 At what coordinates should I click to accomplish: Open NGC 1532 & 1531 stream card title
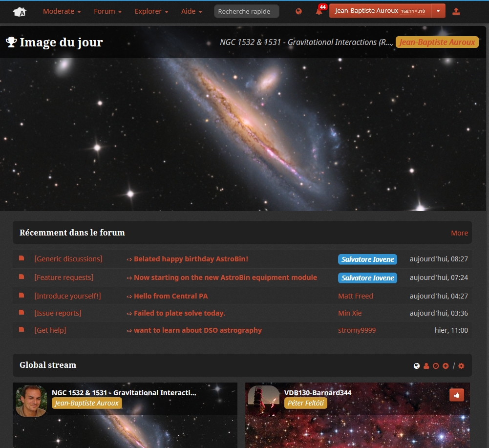tap(124, 393)
